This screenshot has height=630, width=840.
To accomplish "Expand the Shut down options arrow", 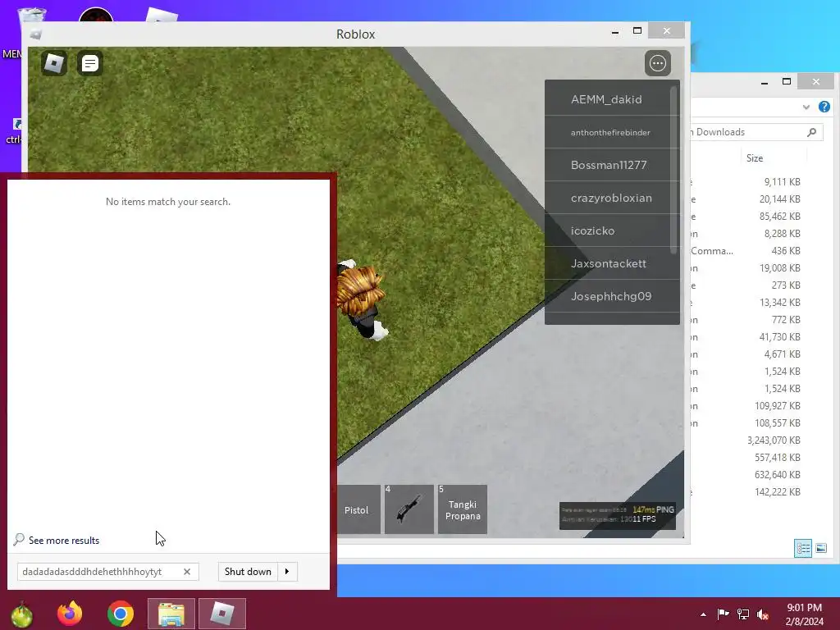I will coord(287,572).
